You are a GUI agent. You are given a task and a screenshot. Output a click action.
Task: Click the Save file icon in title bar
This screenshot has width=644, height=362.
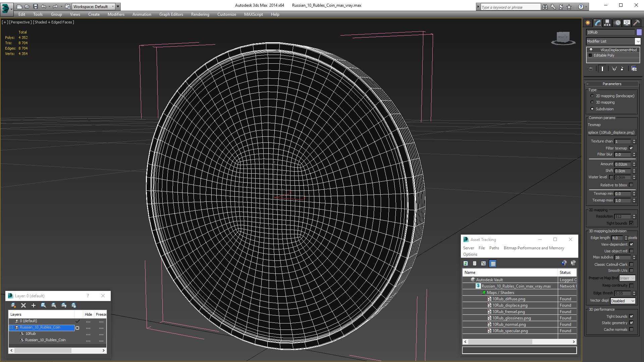pyautogui.click(x=35, y=6)
